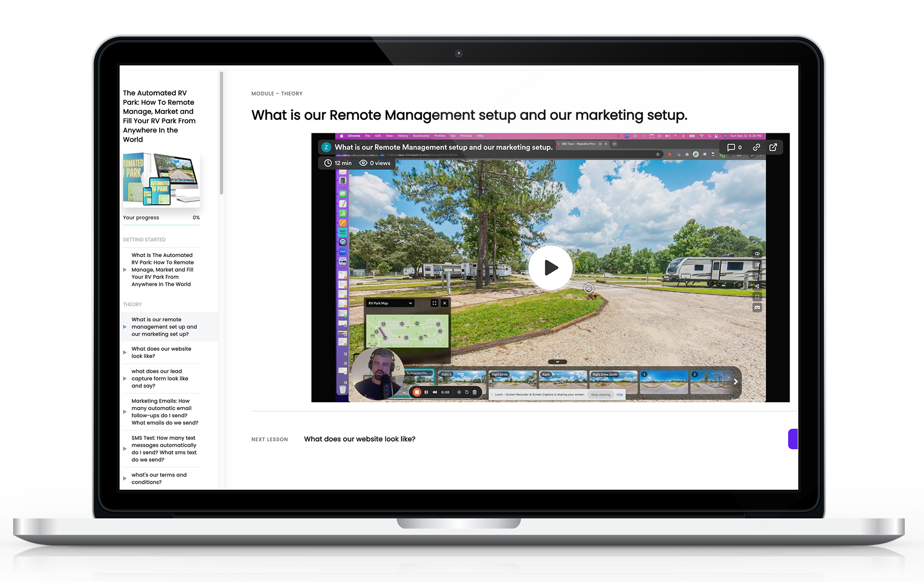Open lesson 'What Is The Automated RV Park'
The width and height of the screenshot is (924, 582).
point(161,270)
